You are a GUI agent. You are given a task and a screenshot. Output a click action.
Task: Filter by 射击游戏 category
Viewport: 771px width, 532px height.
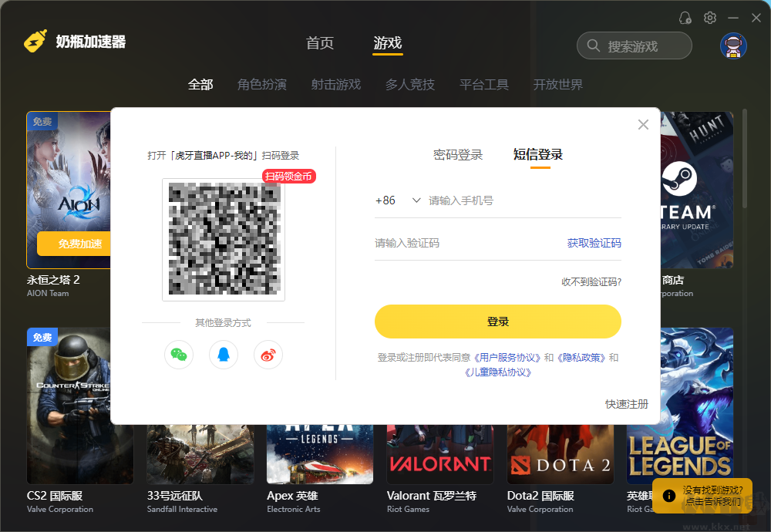tap(336, 85)
